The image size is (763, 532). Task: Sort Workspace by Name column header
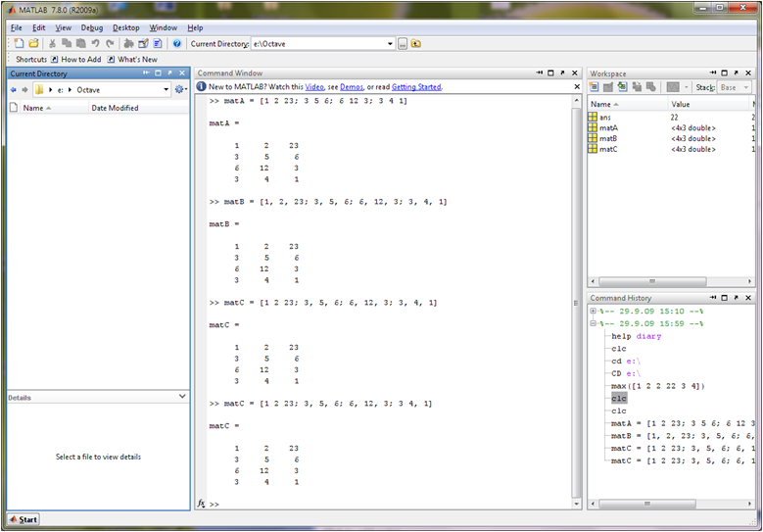click(627, 104)
